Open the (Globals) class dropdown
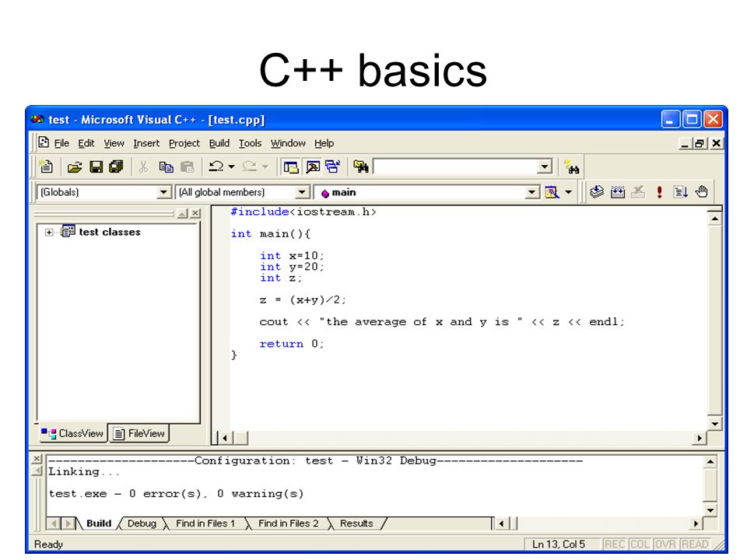The width and height of the screenshot is (747, 560). (x=163, y=192)
